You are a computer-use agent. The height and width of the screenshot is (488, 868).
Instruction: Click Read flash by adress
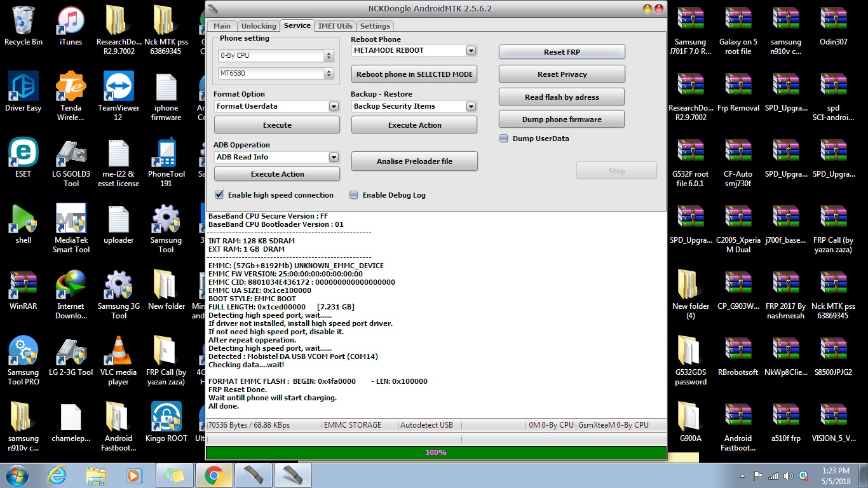tap(562, 97)
